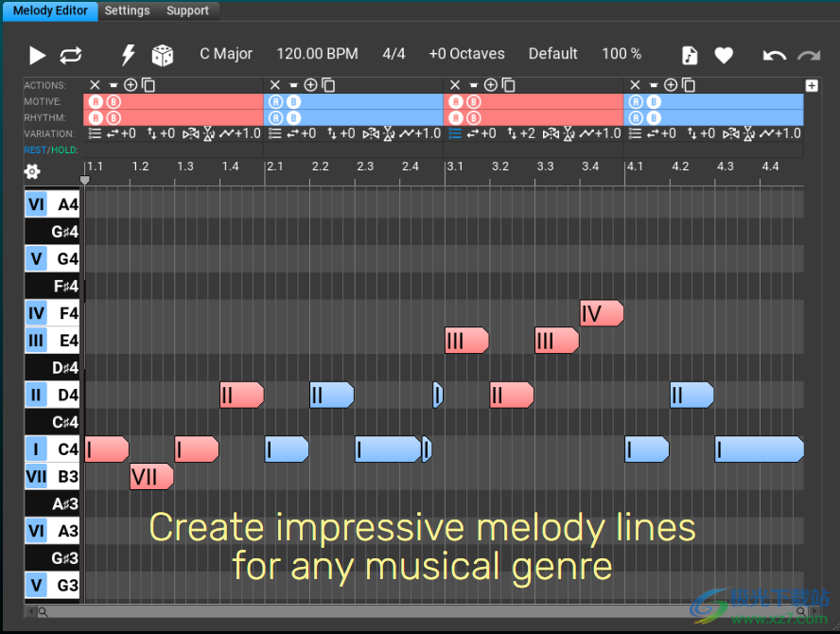
Task: Open the C Major key dropdown
Action: coord(226,54)
